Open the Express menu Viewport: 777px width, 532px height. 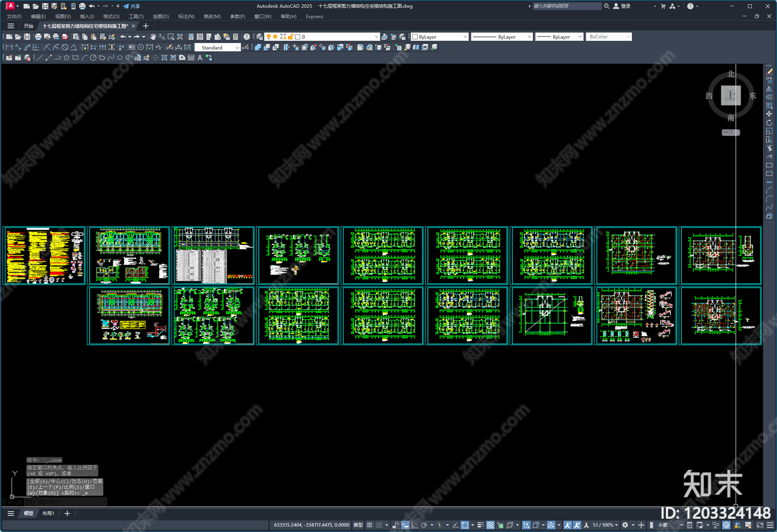tap(314, 17)
